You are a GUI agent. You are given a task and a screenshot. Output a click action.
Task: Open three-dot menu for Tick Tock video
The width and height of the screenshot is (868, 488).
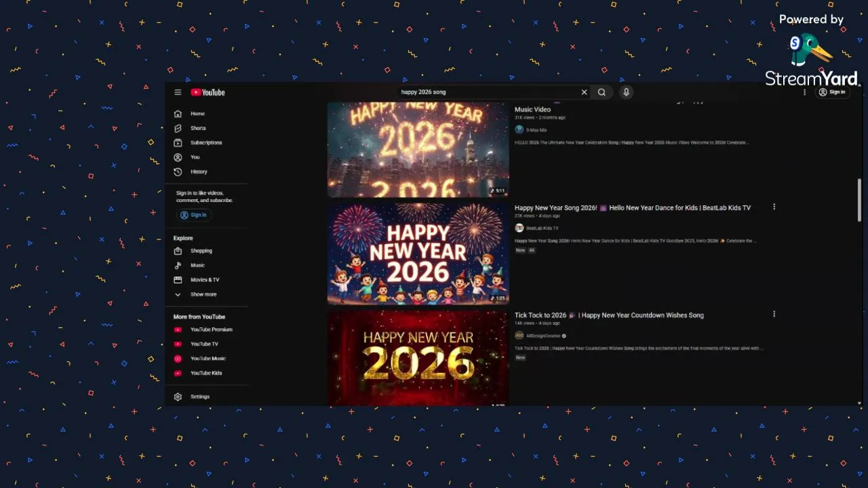coord(774,314)
